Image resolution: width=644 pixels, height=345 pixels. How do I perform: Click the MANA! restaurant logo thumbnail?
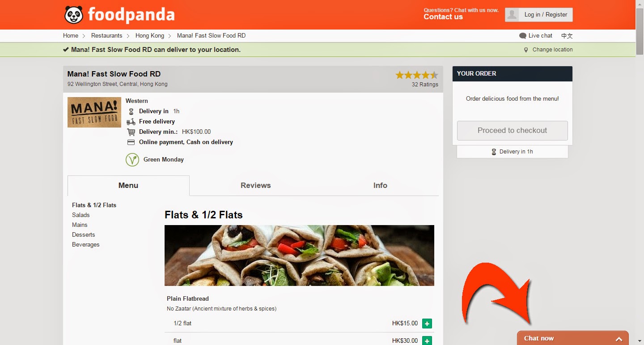tap(94, 112)
